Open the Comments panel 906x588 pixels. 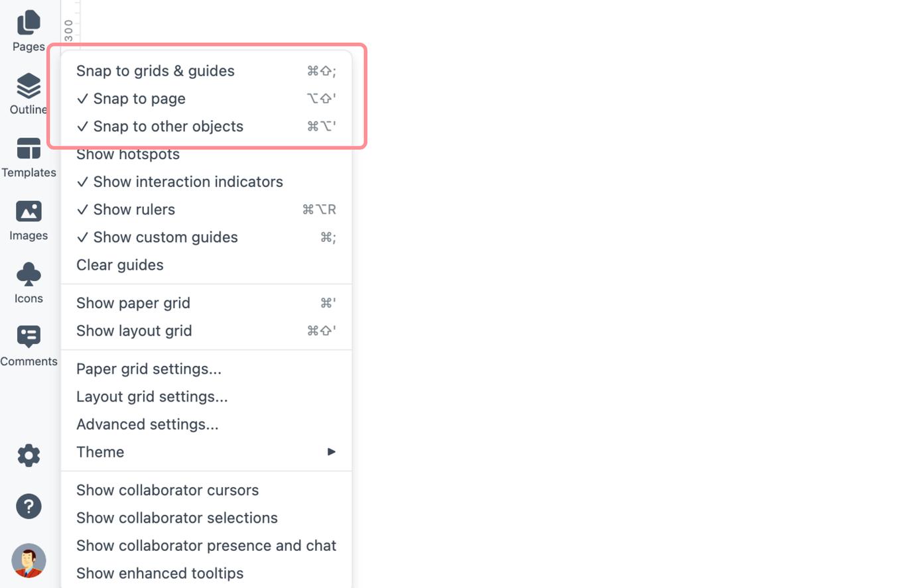pos(28,344)
